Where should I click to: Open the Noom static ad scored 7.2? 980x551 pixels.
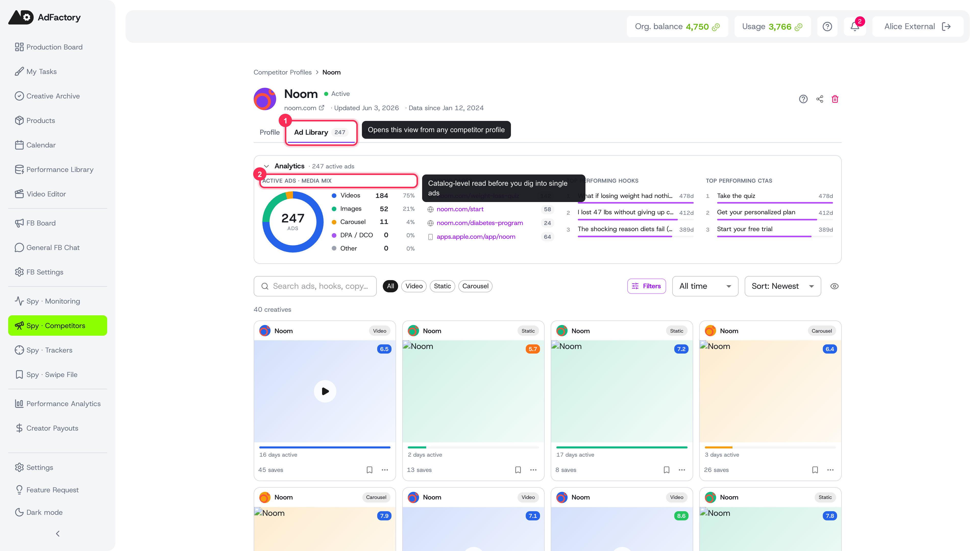click(622, 391)
